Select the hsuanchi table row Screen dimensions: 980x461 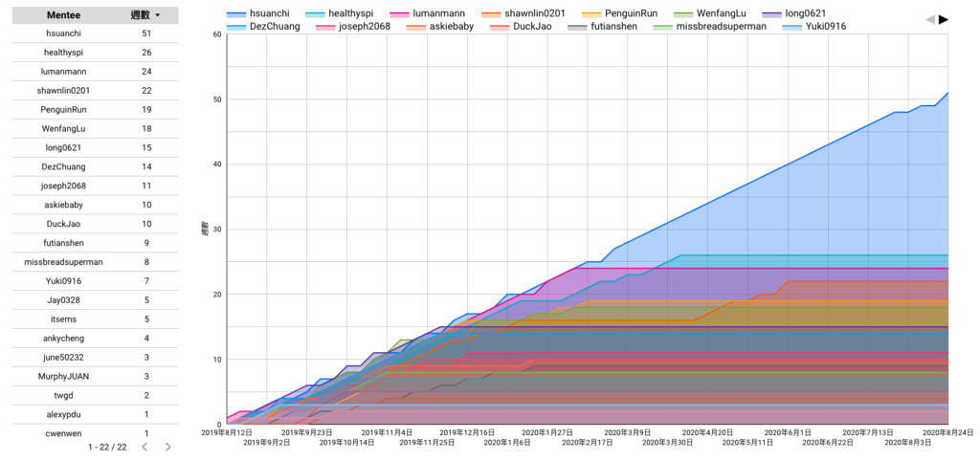[95, 33]
